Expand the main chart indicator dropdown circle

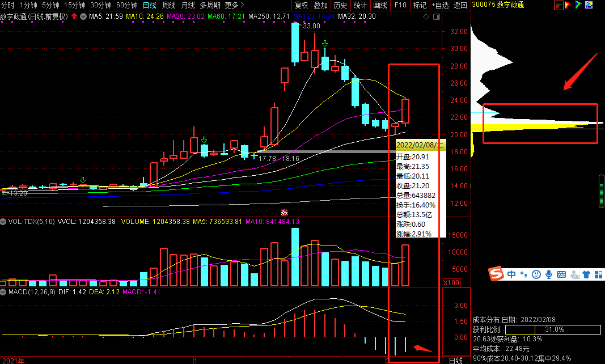click(x=83, y=16)
